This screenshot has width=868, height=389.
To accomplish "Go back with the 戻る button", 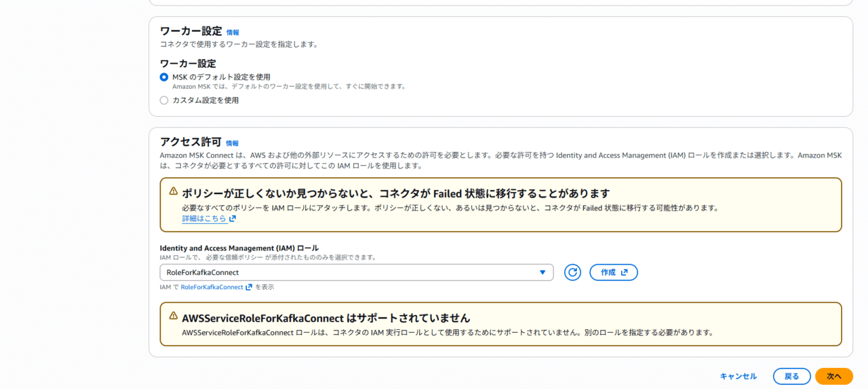I will coord(791,376).
